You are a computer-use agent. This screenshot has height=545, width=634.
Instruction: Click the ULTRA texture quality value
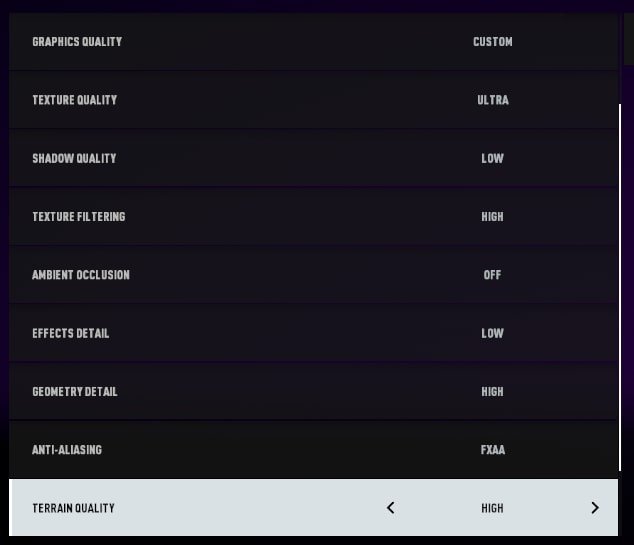(493, 100)
